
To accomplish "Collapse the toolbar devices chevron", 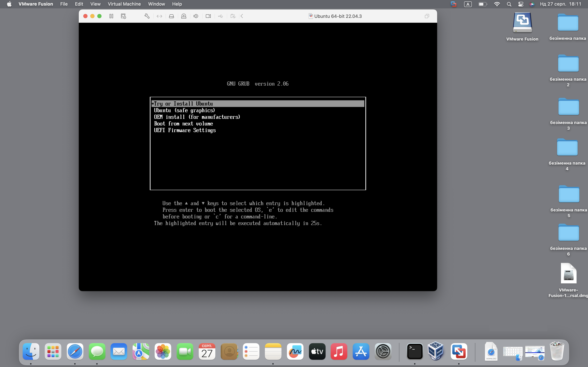I will [242, 16].
